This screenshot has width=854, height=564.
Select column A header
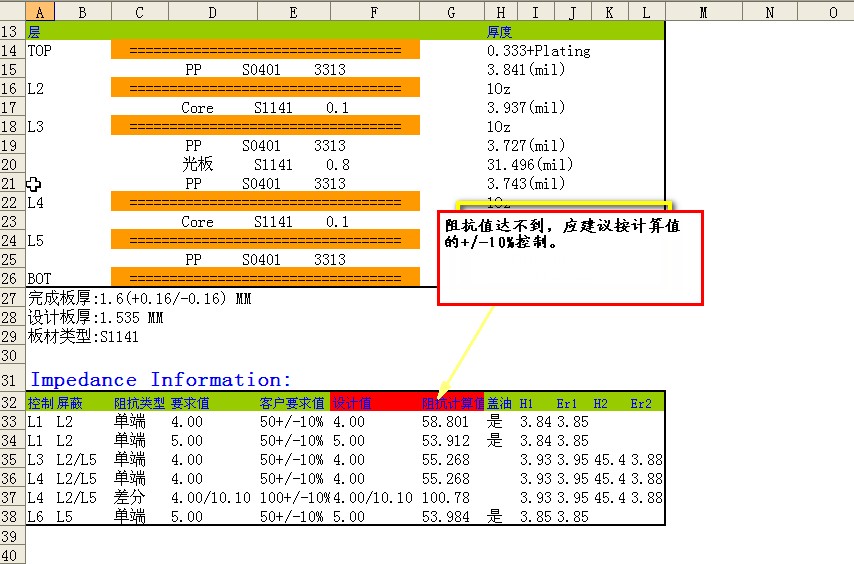(40, 11)
